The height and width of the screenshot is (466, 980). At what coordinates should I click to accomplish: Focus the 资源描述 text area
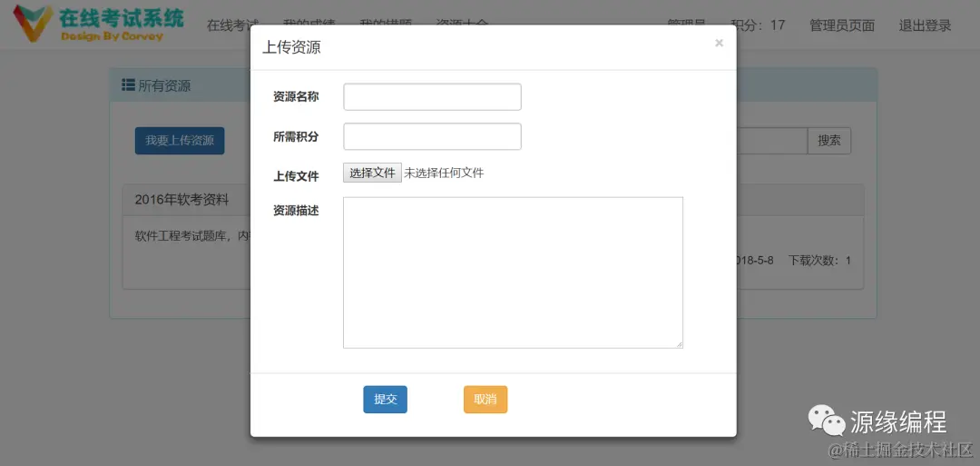513,273
